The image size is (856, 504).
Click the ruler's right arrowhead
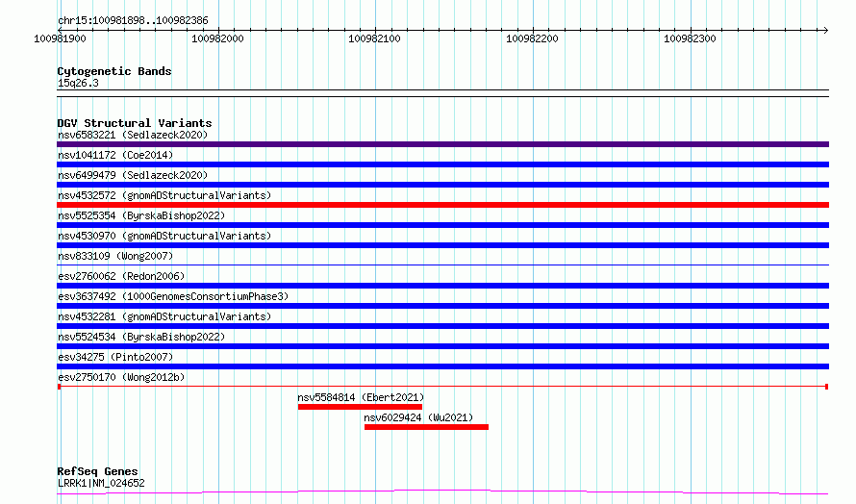[825, 30]
